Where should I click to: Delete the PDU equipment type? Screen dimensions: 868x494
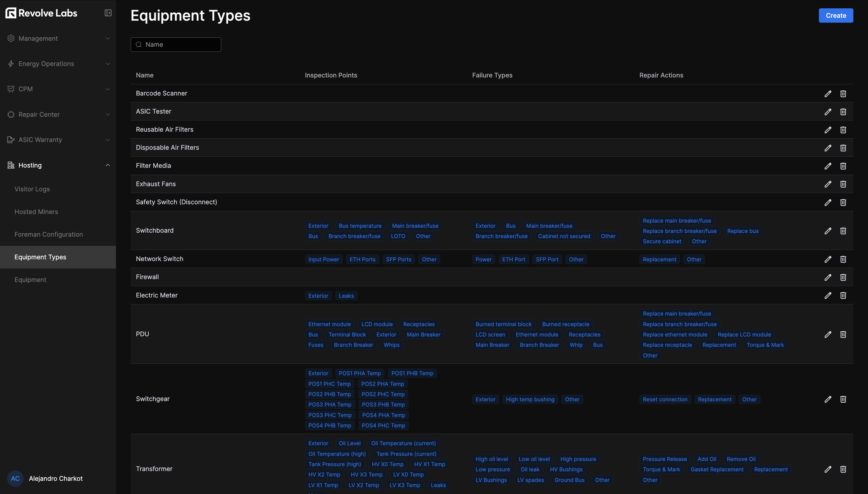tap(843, 334)
